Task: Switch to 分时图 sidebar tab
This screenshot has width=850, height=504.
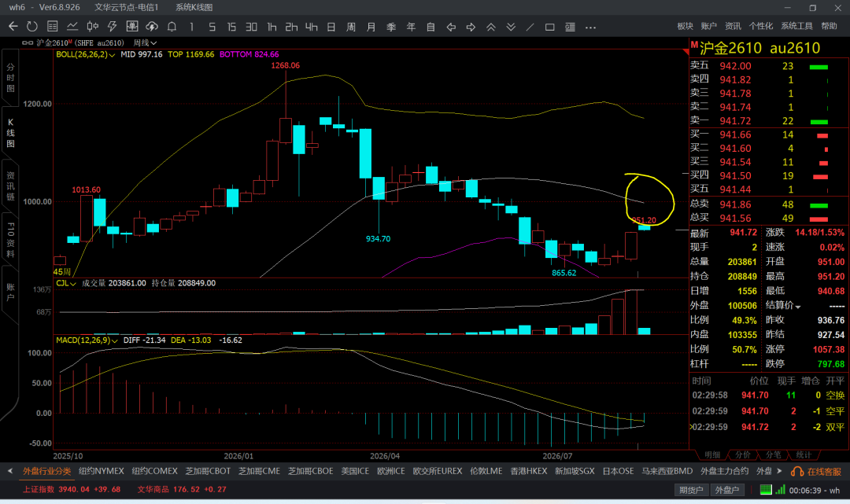Action: point(10,77)
